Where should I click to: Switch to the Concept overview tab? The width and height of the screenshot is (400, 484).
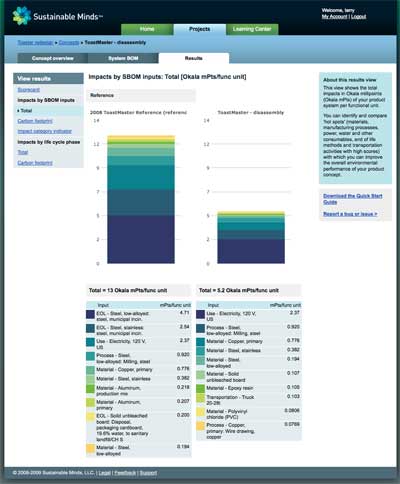click(53, 58)
